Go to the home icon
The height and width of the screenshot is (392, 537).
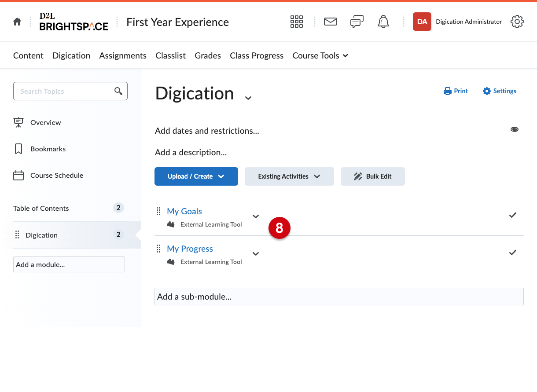pos(17,22)
